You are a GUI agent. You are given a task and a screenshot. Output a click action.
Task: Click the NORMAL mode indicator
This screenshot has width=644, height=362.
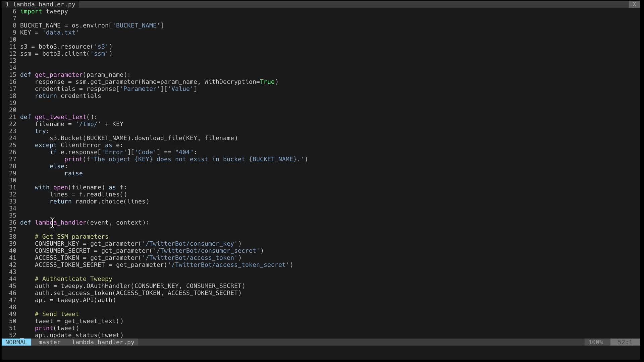16,342
